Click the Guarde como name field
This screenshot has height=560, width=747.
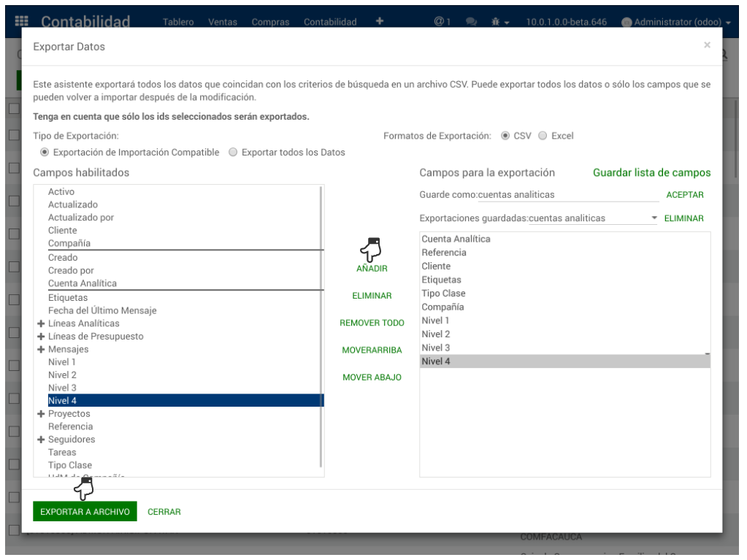coord(567,195)
